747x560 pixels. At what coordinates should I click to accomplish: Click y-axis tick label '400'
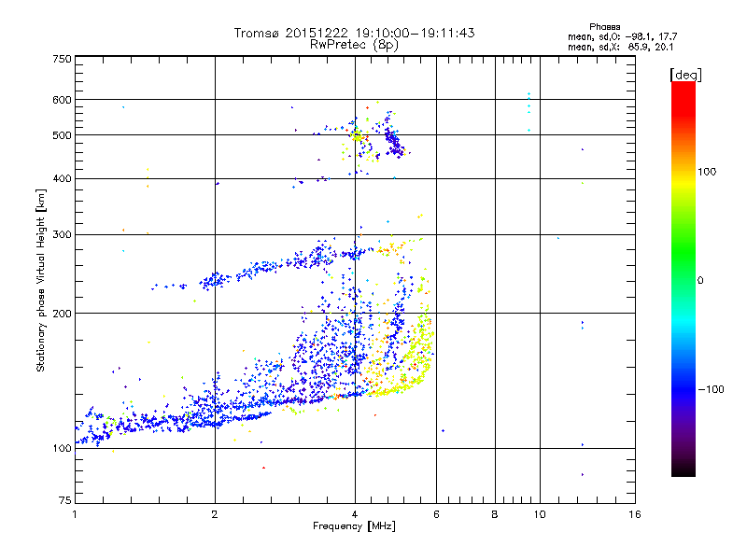[x=62, y=179]
